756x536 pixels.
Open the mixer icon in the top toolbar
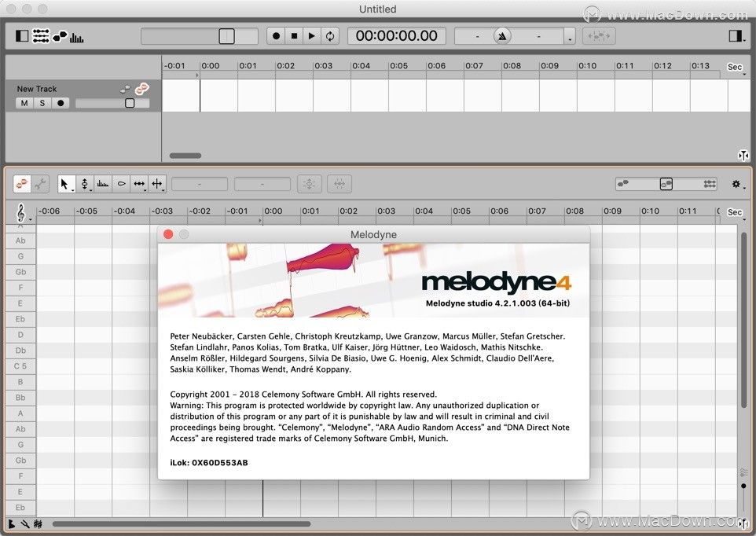(41, 35)
